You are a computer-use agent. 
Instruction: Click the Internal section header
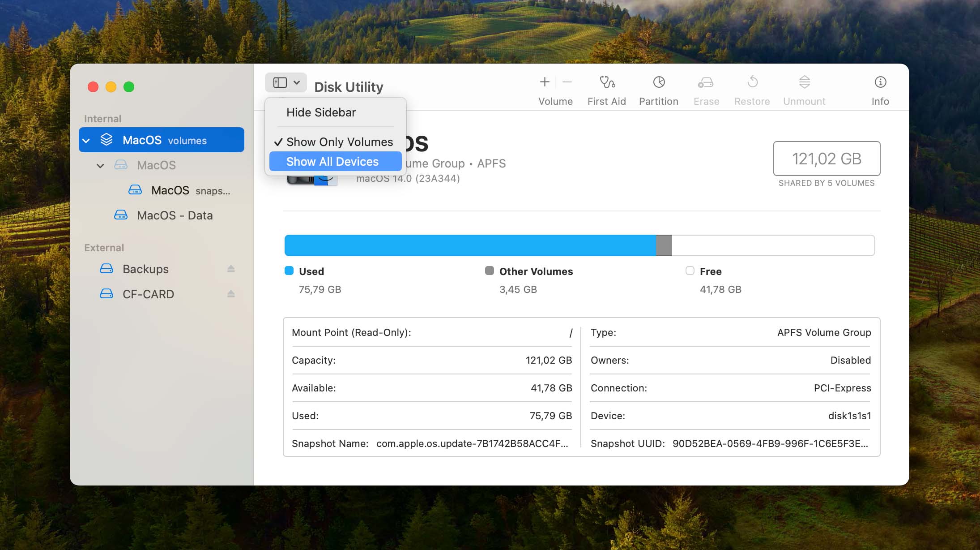(x=102, y=119)
